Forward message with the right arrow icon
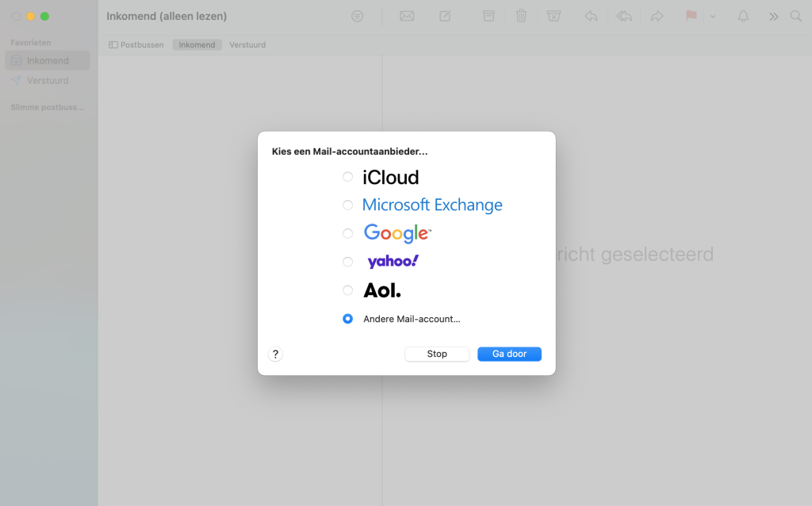 pyautogui.click(x=657, y=17)
